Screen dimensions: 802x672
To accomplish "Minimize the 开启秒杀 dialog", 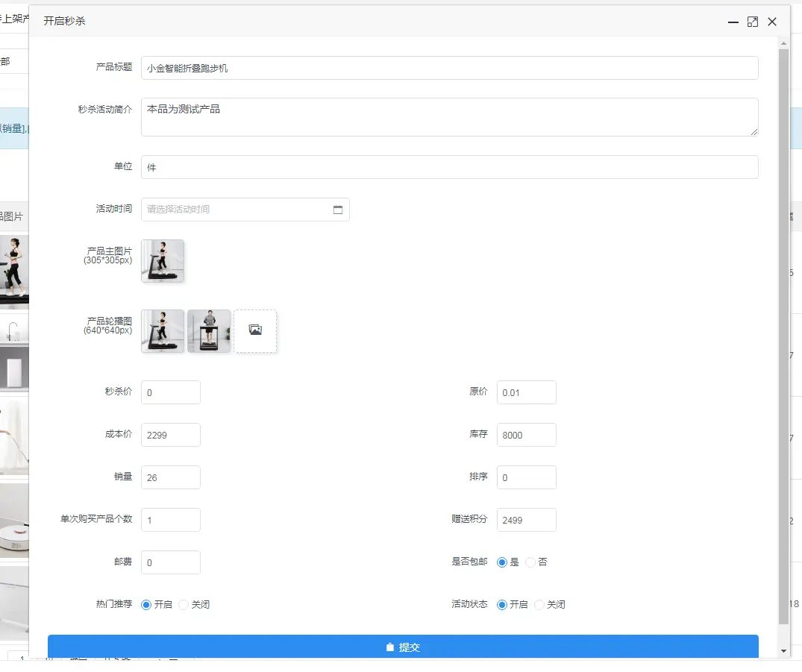I will [x=733, y=23].
